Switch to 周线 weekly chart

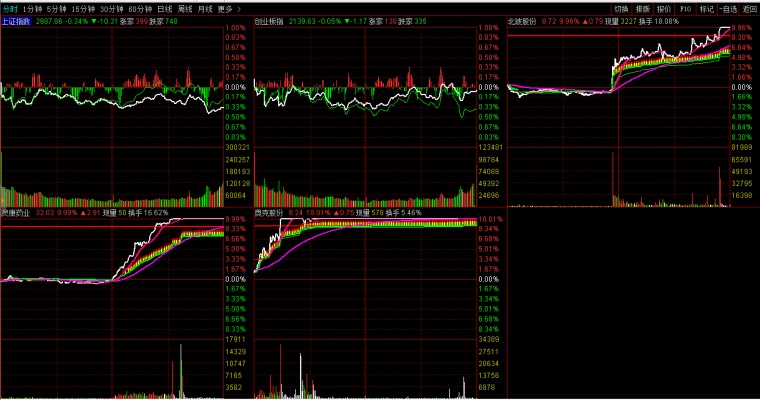click(186, 9)
